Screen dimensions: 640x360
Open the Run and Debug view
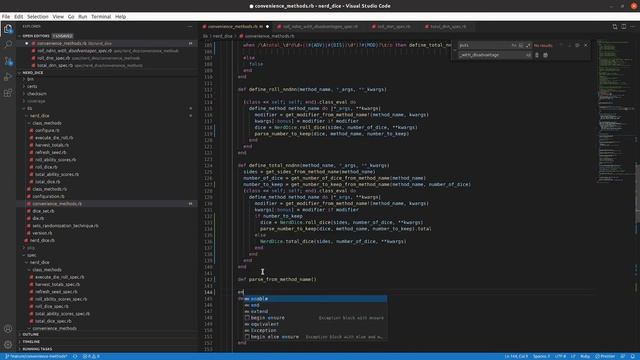[8, 77]
